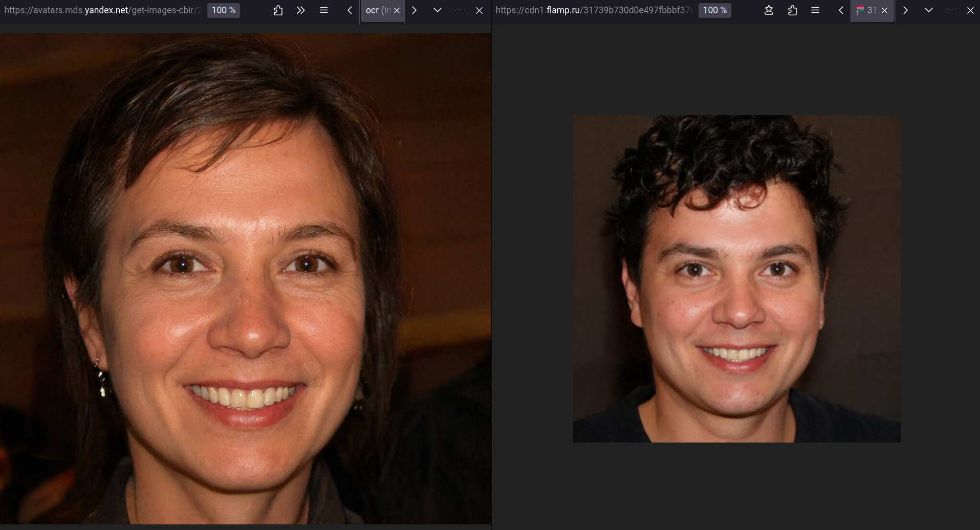The image size is (980, 530).
Task: Click the cdn1.flamp.ru address bar
Action: pyautogui.click(x=594, y=10)
